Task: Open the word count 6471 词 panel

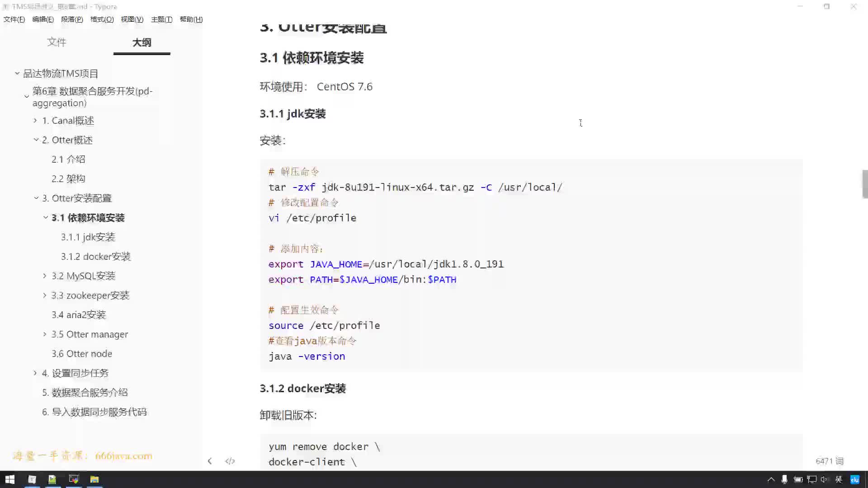Action: 829,461
